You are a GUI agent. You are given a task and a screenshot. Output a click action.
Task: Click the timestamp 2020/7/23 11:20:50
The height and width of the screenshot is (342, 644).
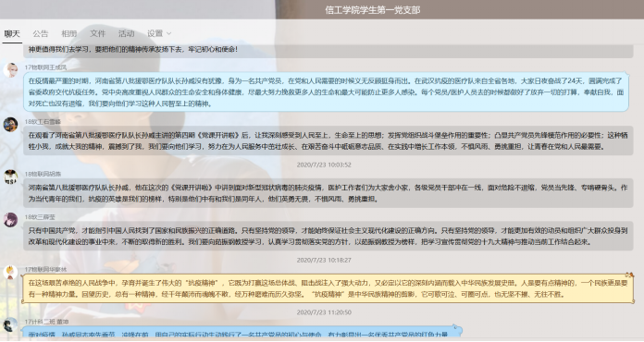point(324,312)
